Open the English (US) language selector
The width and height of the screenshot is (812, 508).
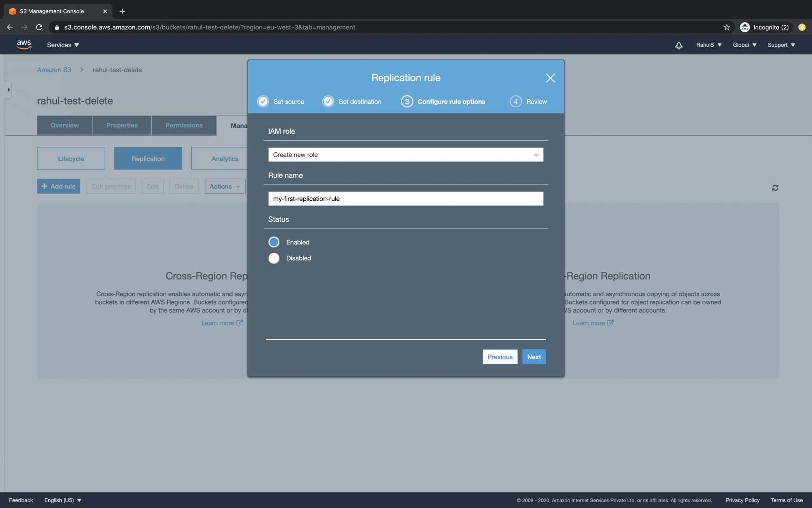(x=63, y=500)
